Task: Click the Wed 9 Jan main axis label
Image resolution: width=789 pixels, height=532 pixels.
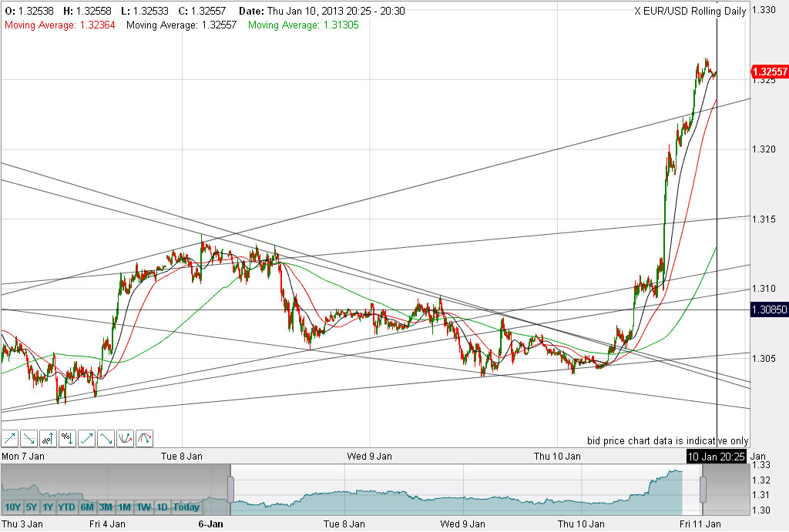Action: [x=369, y=457]
